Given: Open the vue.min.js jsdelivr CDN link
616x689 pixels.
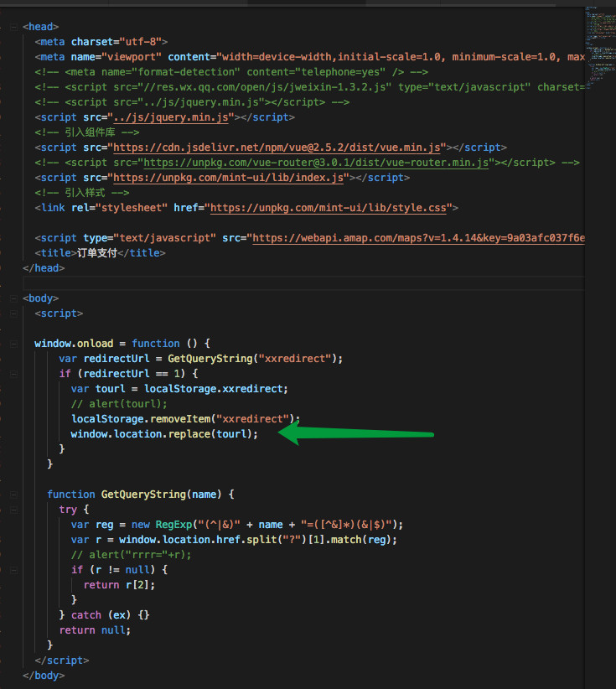Looking at the screenshot, I should (x=277, y=148).
